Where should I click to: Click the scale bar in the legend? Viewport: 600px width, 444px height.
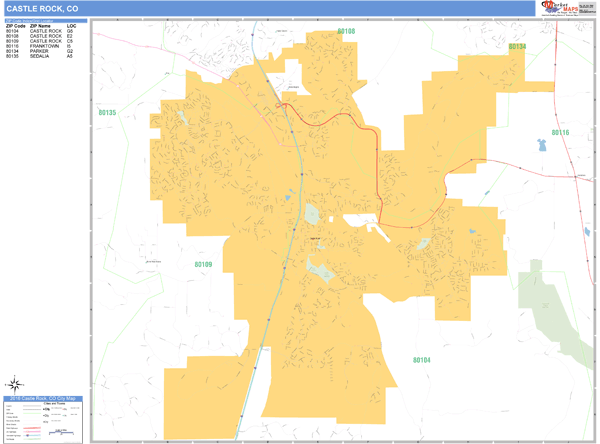pyautogui.click(x=60, y=433)
